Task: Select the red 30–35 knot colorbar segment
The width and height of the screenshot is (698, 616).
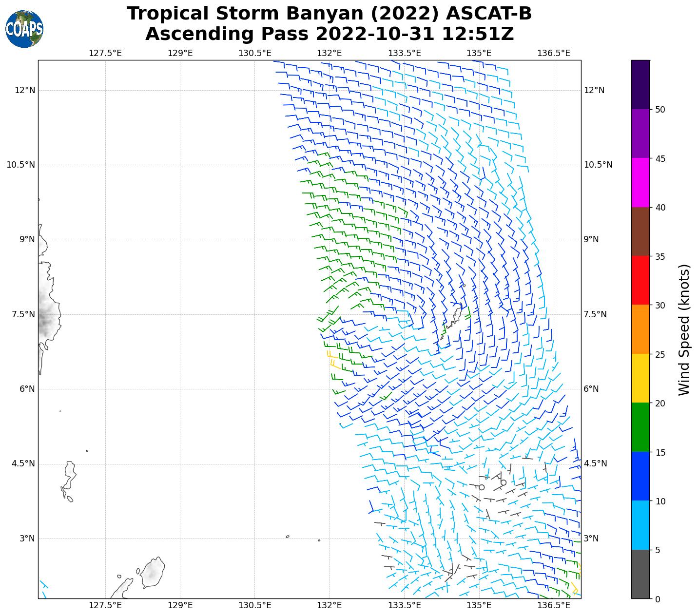Action: pyautogui.click(x=640, y=280)
